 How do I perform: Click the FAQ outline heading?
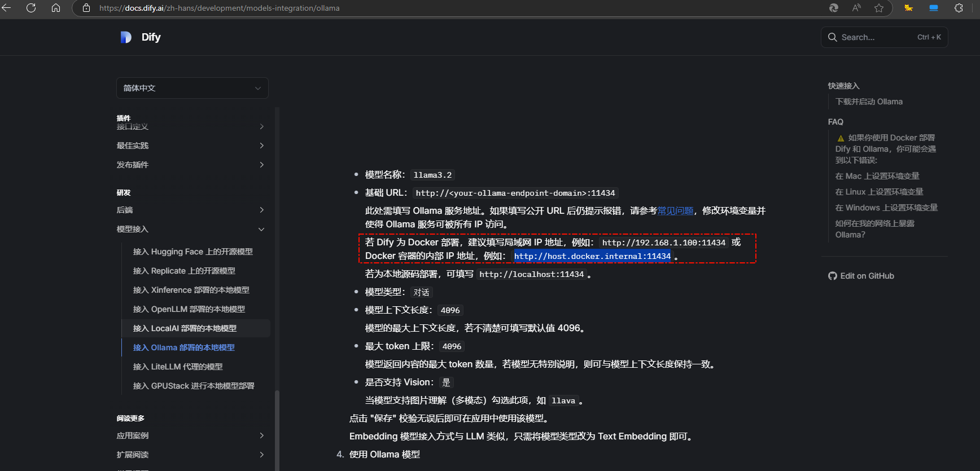tap(835, 122)
